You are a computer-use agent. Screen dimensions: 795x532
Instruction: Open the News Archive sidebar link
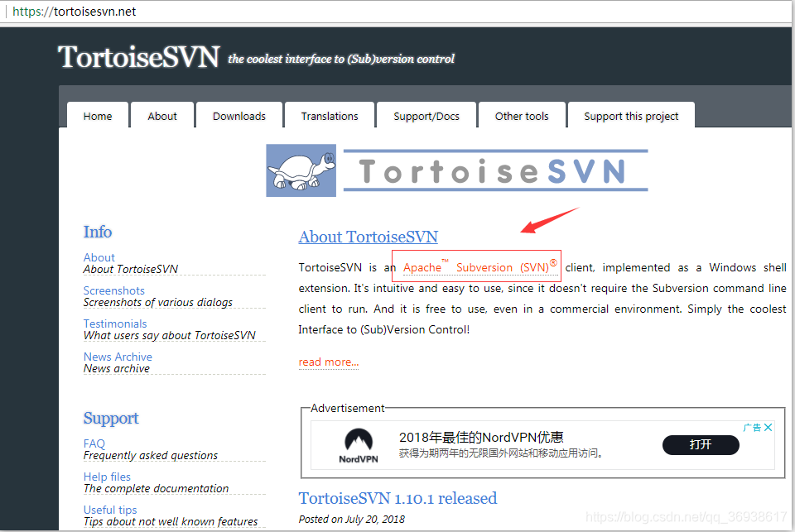click(x=118, y=357)
